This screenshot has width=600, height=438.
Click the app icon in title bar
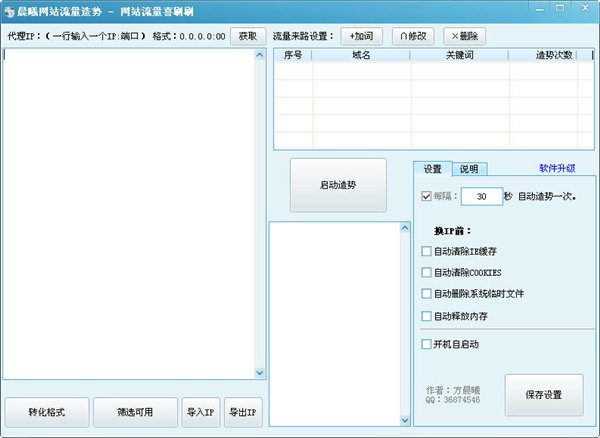pos(9,11)
